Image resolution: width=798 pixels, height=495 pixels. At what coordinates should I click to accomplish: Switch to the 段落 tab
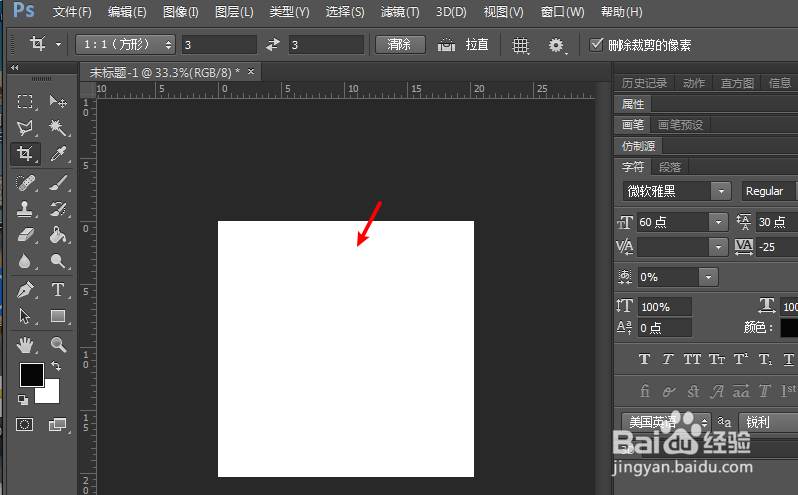[669, 167]
